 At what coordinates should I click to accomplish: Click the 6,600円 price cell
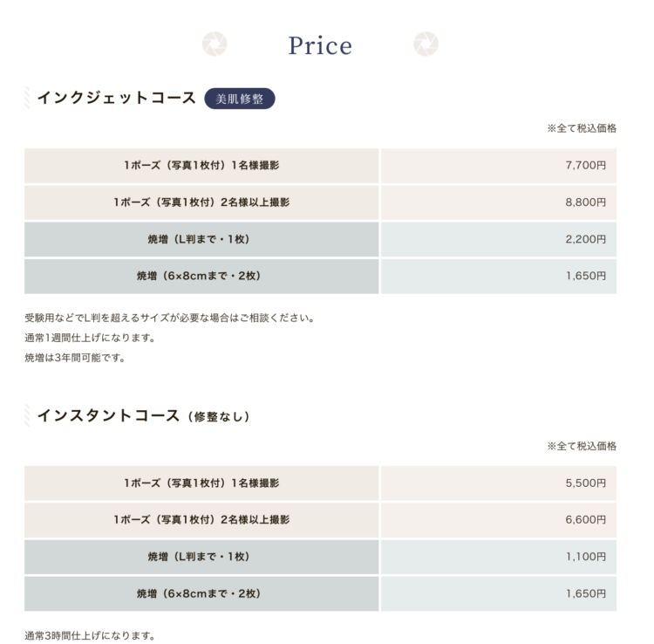click(499, 520)
